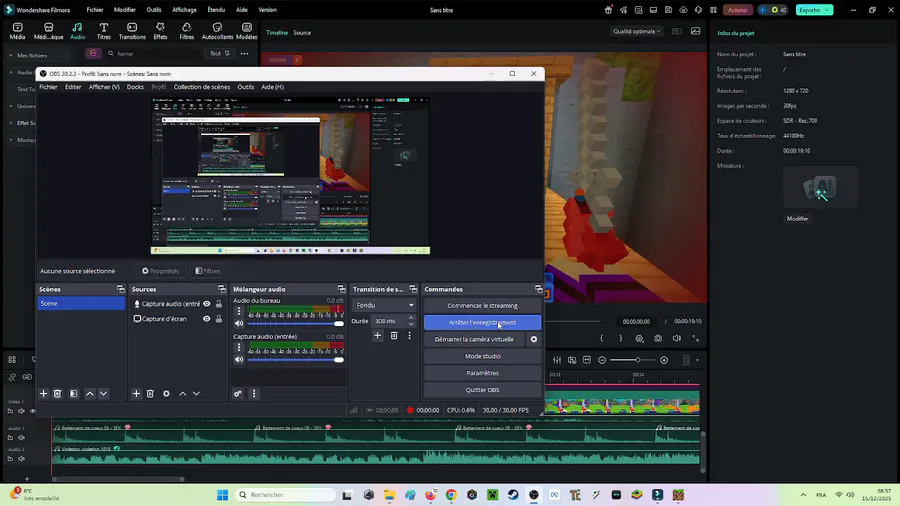Image resolution: width=900 pixels, height=506 pixels.
Task: Open the Titres tab in Filmora
Action: click(x=104, y=30)
